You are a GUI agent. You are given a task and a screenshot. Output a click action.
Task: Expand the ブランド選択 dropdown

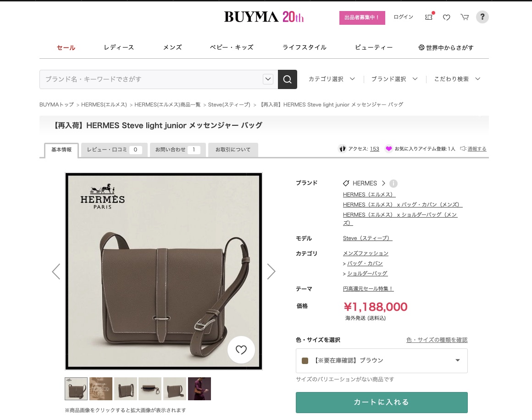(394, 79)
